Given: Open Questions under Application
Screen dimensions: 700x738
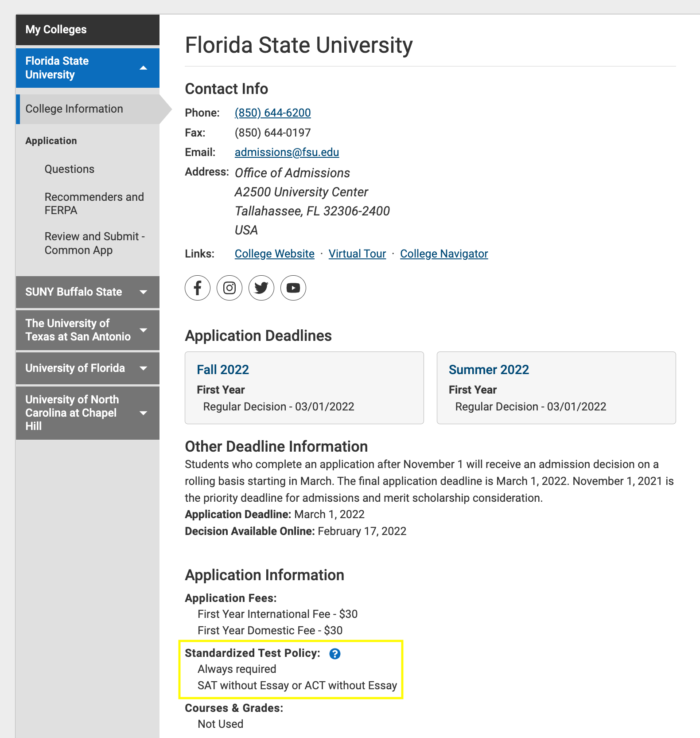Looking at the screenshot, I should (x=70, y=169).
